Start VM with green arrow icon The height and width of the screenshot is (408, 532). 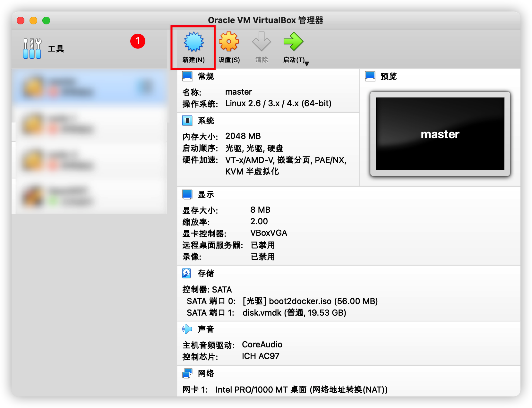click(293, 42)
